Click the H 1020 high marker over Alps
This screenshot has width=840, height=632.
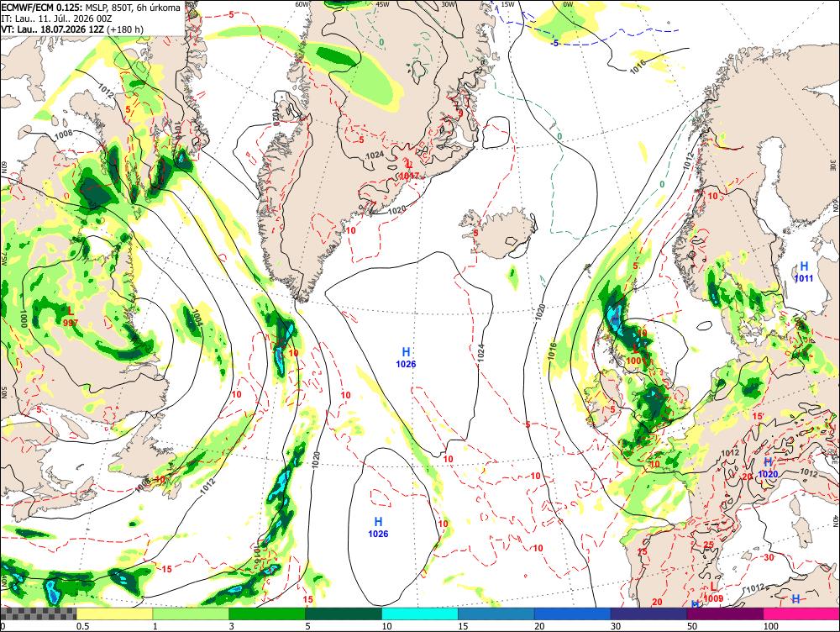click(x=768, y=467)
